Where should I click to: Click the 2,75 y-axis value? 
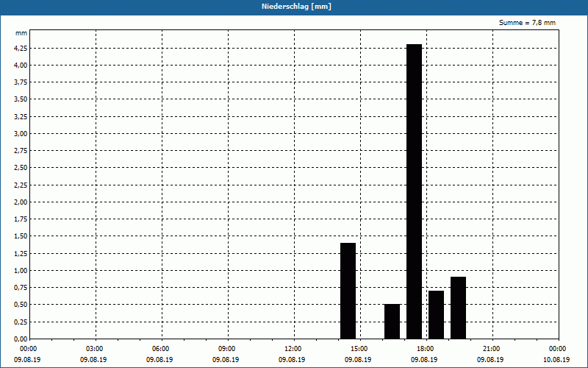(x=21, y=151)
